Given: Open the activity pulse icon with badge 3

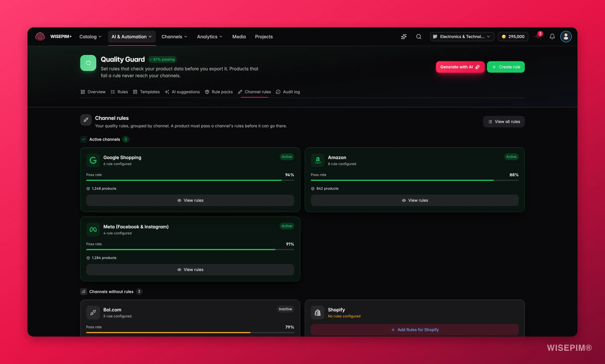Looking at the screenshot, I should (538, 36).
